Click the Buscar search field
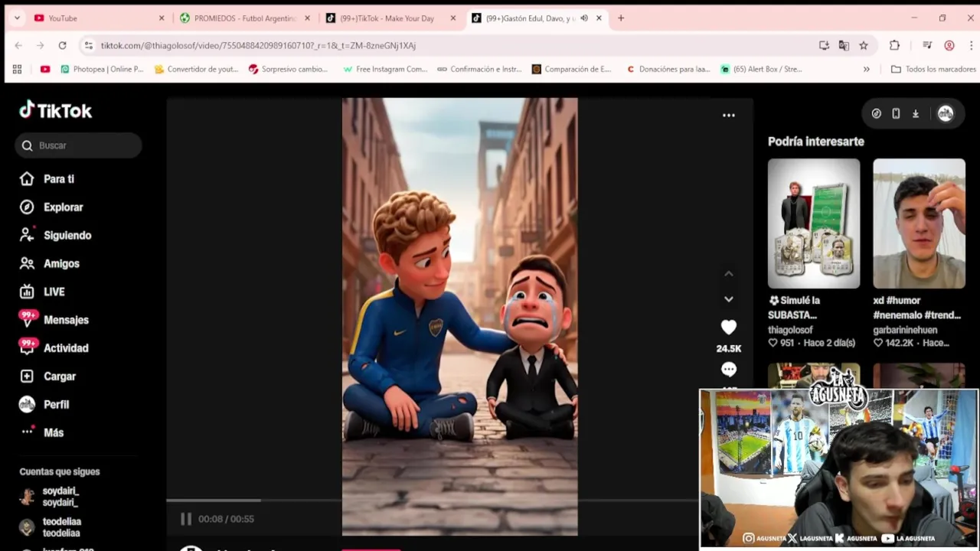Image resolution: width=980 pixels, height=551 pixels. [78, 145]
